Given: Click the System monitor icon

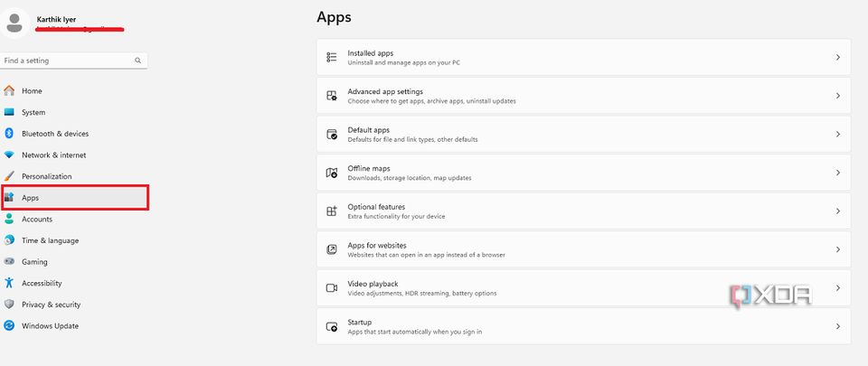Looking at the screenshot, I should tap(9, 112).
